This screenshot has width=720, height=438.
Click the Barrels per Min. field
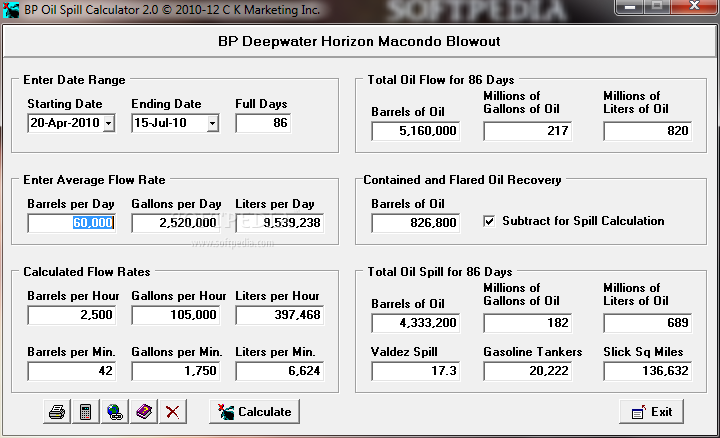click(71, 371)
